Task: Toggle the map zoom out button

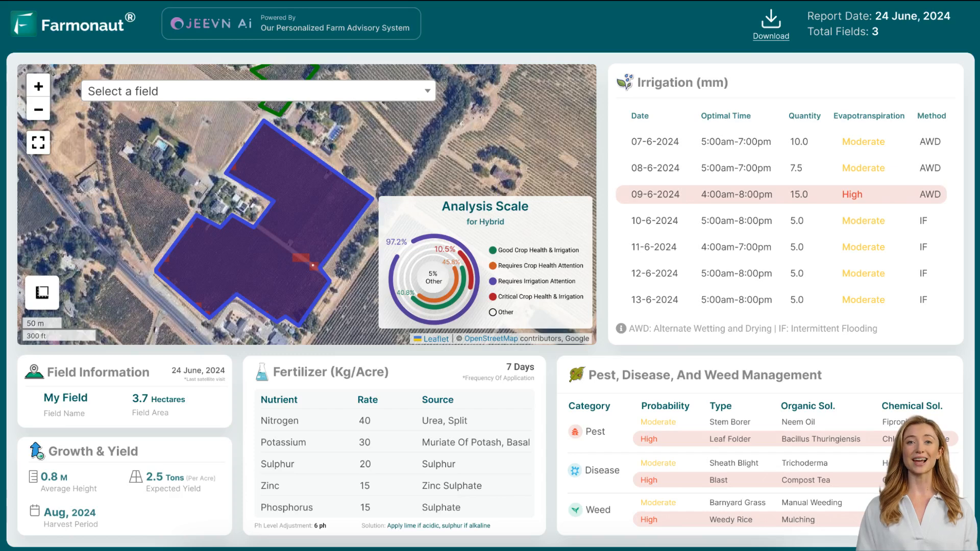Action: pyautogui.click(x=38, y=110)
